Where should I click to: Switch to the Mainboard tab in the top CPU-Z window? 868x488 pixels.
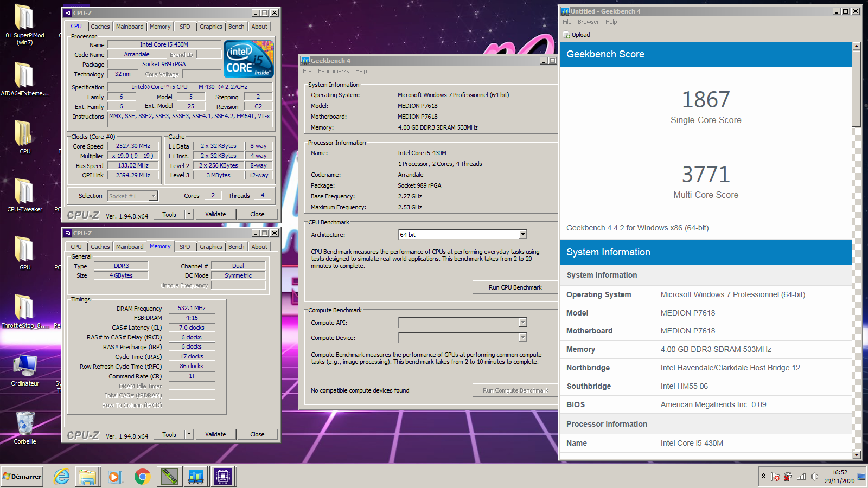tap(130, 27)
